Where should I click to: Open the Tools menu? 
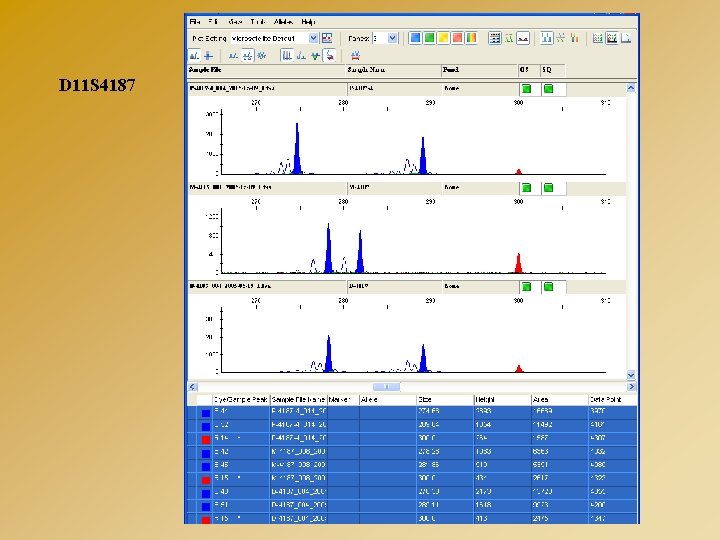[258, 22]
